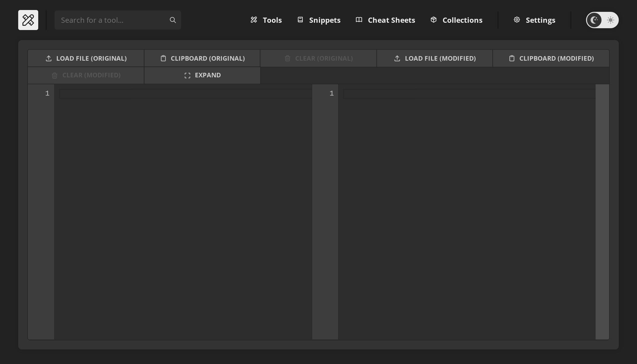Click the upload icon on Load File (Original)

pyautogui.click(x=49, y=58)
